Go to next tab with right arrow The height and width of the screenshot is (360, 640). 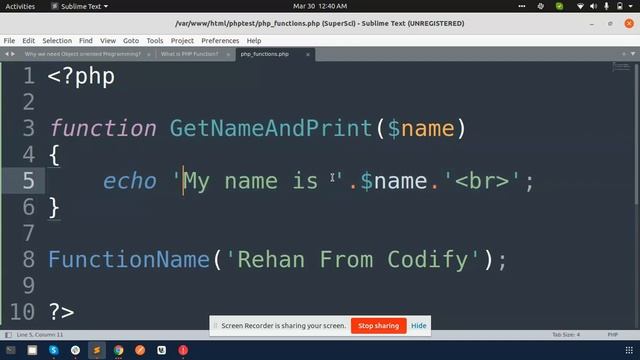click(x=13, y=54)
